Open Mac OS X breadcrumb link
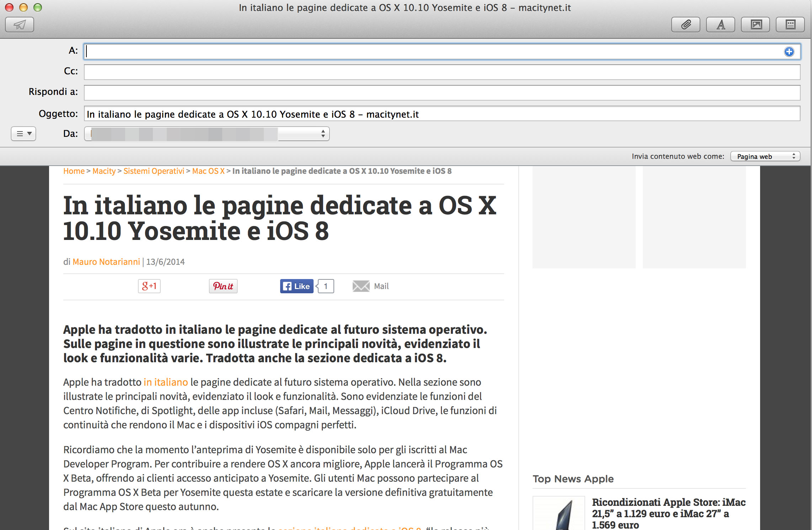Screen dimensions: 812x530 pos(208,171)
